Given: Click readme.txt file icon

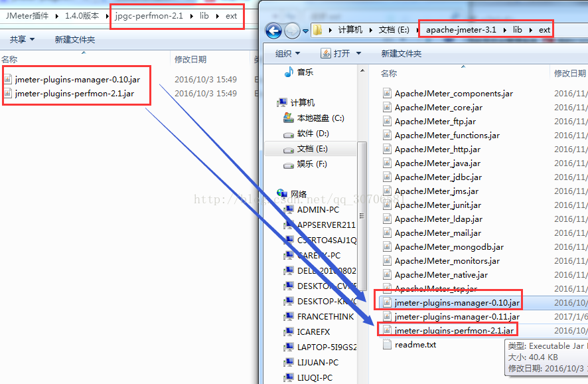Looking at the screenshot, I should coord(387,345).
